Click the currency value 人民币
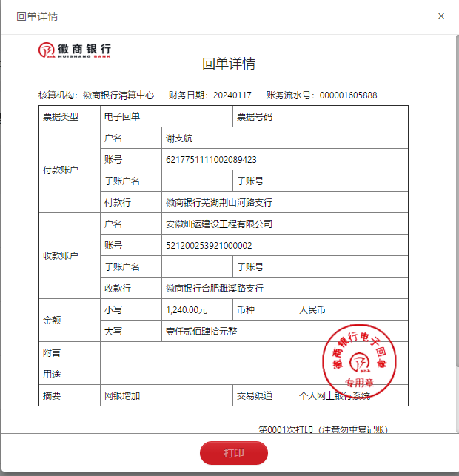 [312, 309]
